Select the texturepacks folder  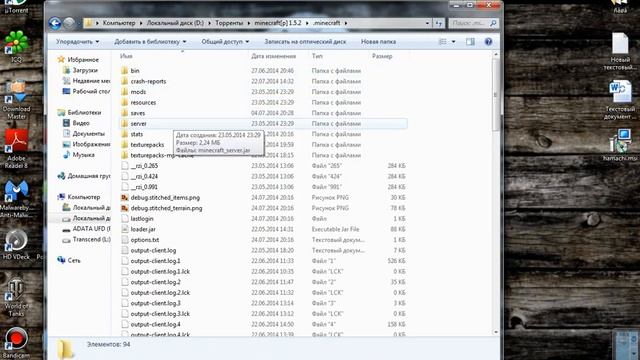tap(147, 145)
